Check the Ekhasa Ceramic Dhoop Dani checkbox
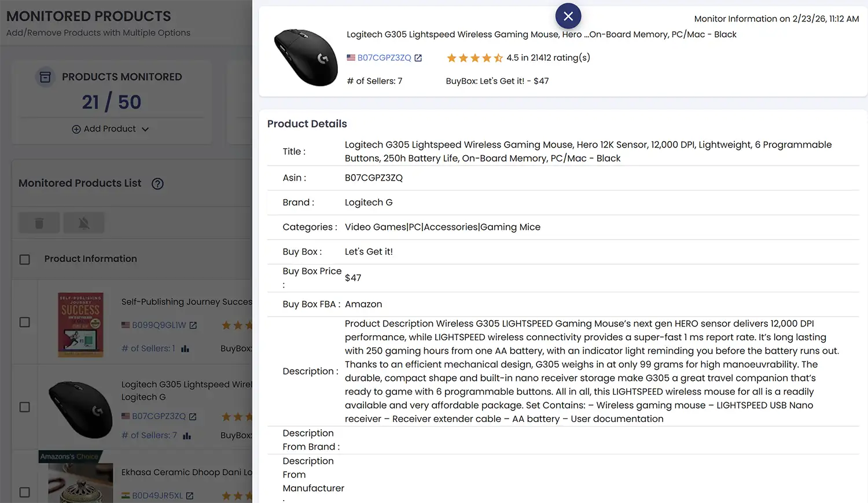Image resolution: width=868 pixels, height=503 pixels. click(x=25, y=492)
